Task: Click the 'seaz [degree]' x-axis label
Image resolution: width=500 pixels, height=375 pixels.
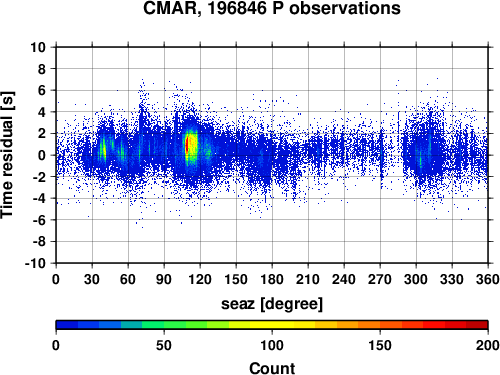Action: click(x=272, y=304)
